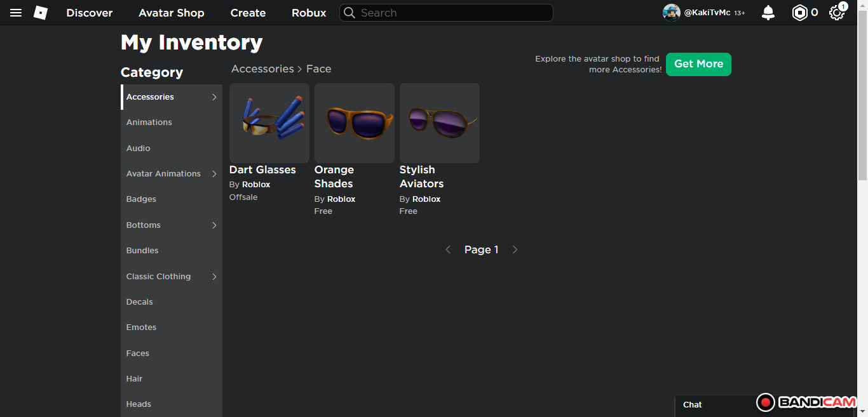The image size is (868, 417).
Task: Click the Dart Glasses thumbnail
Action: pos(269,123)
